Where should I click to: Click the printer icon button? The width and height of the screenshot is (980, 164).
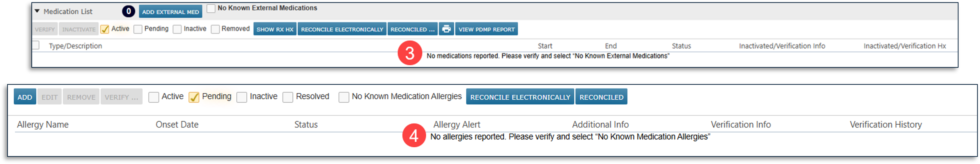[x=446, y=29]
